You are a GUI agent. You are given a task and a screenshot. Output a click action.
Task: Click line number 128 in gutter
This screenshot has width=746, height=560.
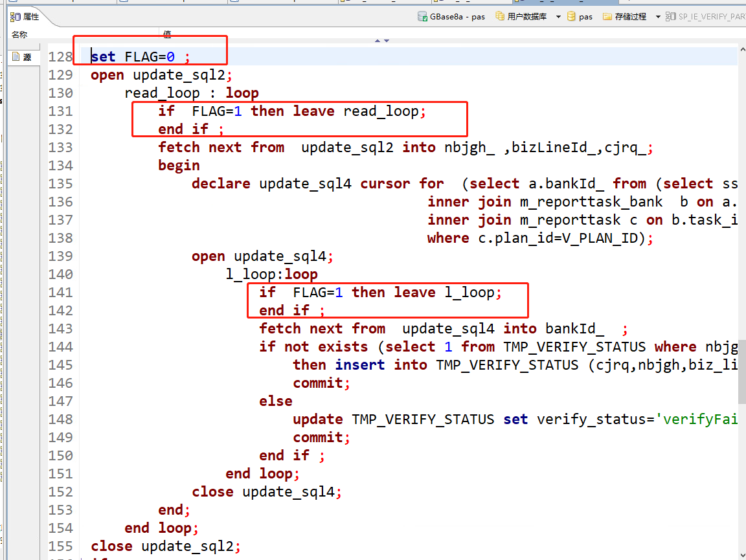(x=60, y=56)
